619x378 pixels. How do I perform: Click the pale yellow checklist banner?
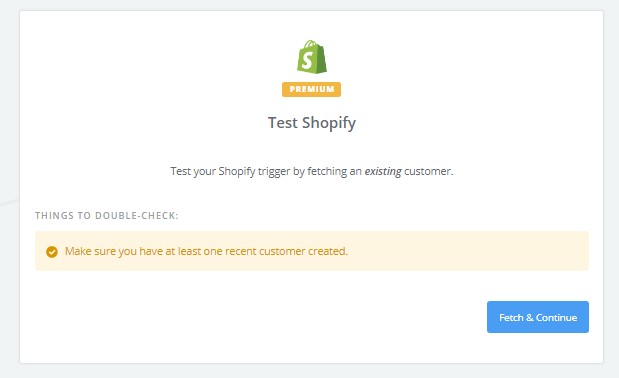(x=312, y=251)
